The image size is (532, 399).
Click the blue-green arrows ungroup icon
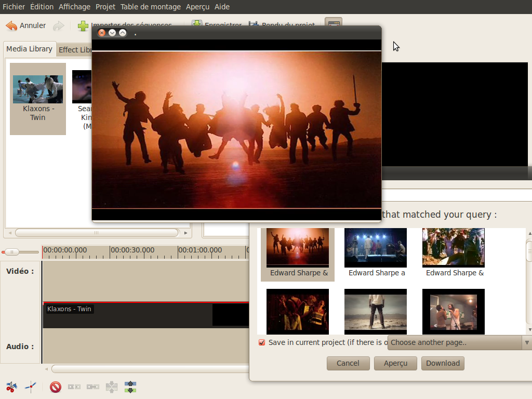point(130,387)
